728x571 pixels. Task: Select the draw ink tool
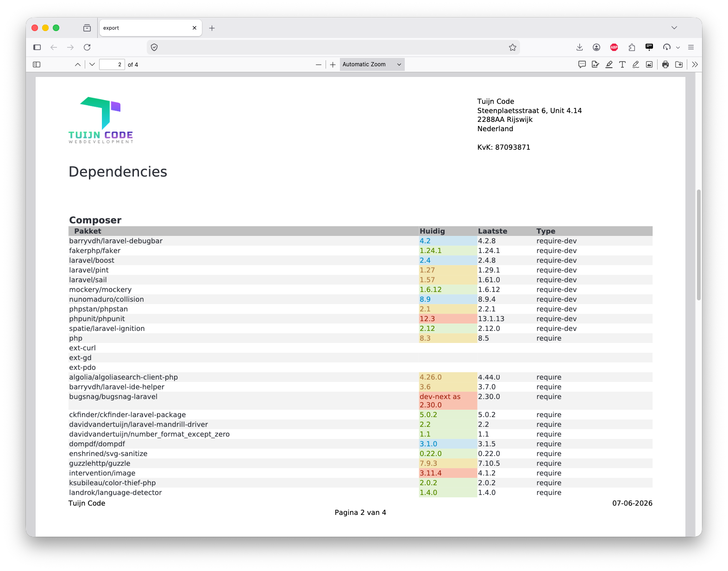[x=636, y=64]
